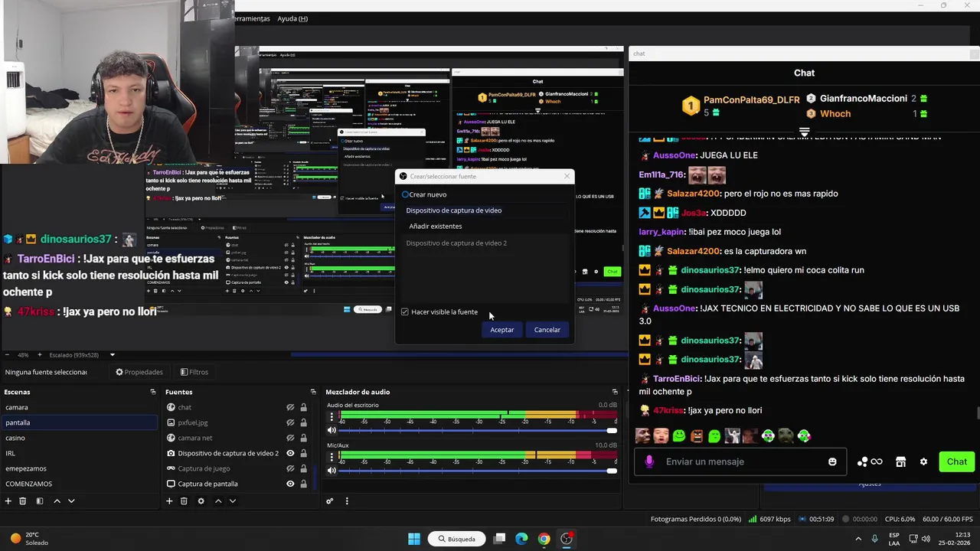This screenshot has width=980, height=551.
Task: Add a new source in Fuentes
Action: tap(169, 501)
